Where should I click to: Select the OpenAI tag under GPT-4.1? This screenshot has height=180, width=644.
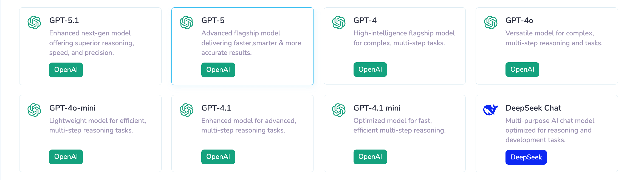click(218, 157)
